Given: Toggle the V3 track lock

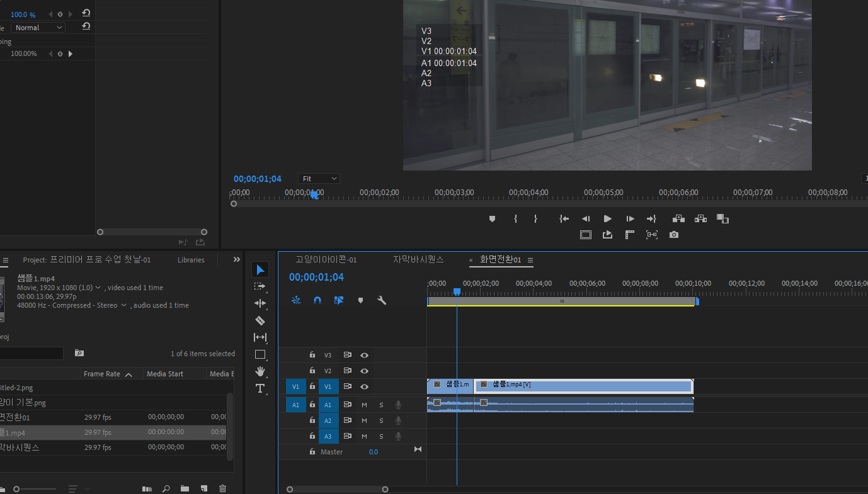Looking at the screenshot, I should click(312, 355).
